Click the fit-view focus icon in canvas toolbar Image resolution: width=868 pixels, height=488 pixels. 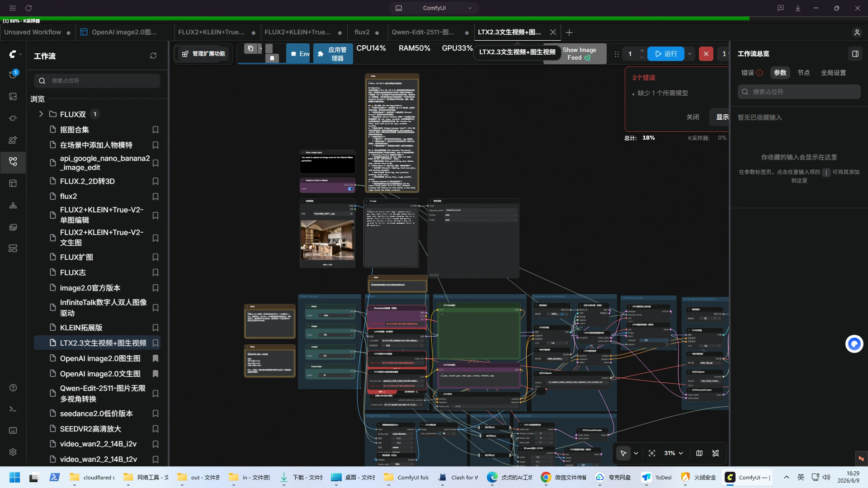click(x=652, y=453)
